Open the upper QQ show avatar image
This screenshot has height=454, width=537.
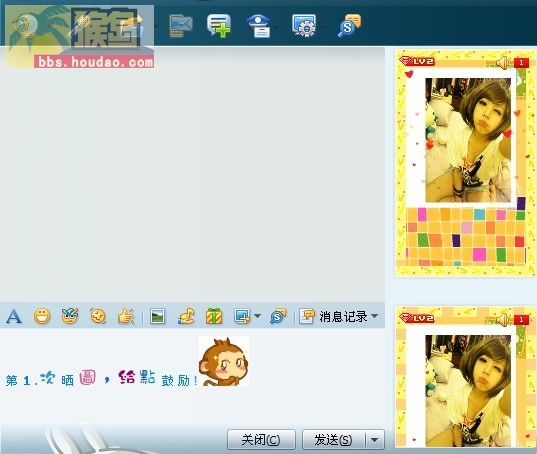pos(468,140)
